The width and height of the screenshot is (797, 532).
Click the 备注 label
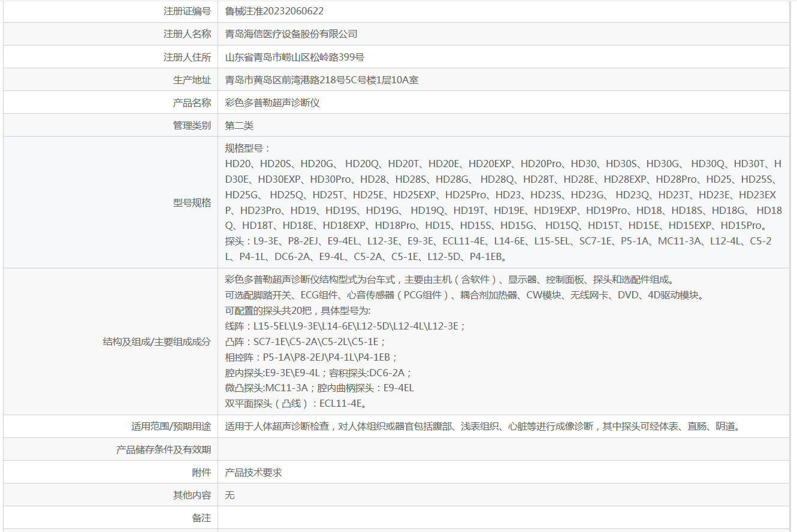coord(201,518)
